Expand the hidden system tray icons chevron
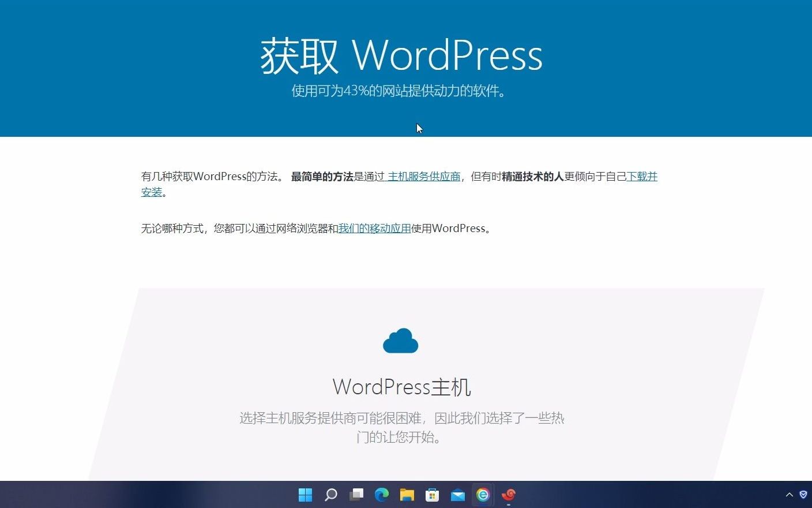Viewport: 812px width, 508px height. tap(790, 495)
